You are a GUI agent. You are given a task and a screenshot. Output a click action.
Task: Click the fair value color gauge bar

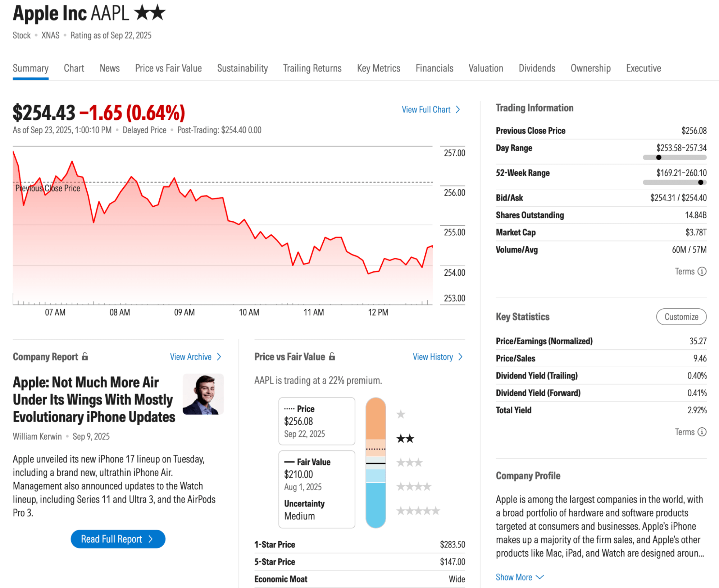click(376, 463)
